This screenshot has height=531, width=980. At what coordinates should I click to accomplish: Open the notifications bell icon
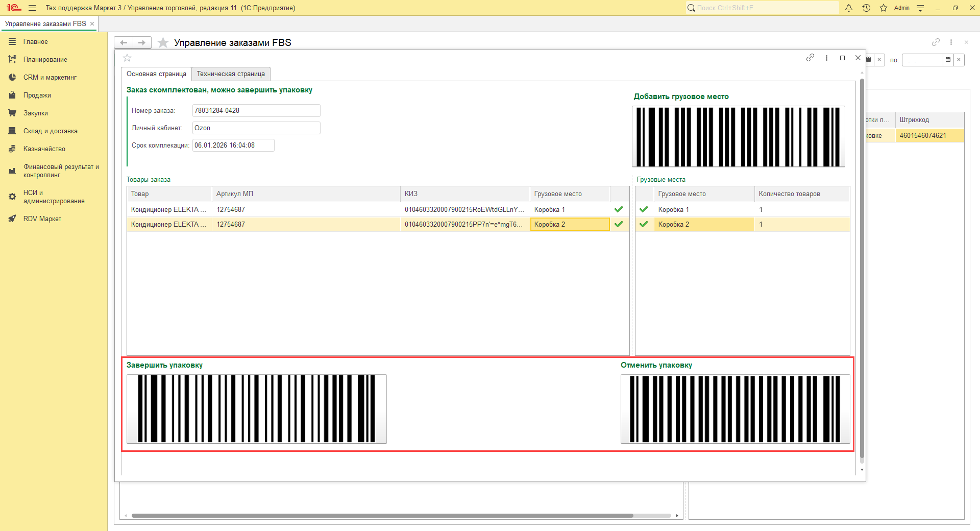tap(849, 8)
